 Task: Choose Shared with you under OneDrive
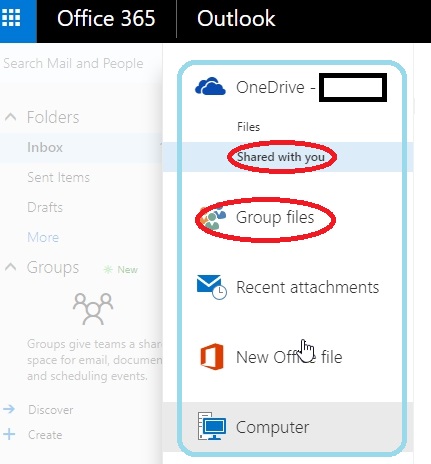pyautogui.click(x=281, y=157)
